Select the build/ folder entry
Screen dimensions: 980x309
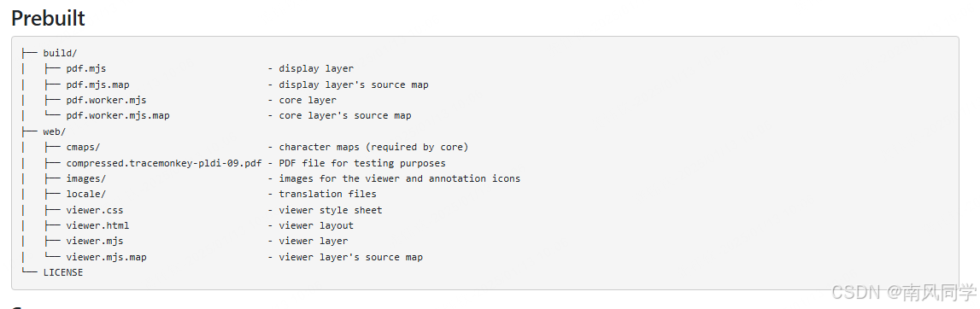(x=60, y=53)
